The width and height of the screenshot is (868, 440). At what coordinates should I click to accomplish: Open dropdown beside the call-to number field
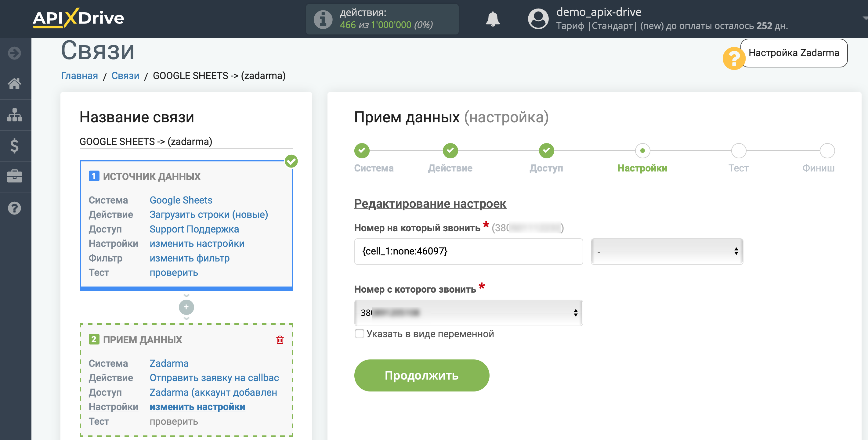(x=667, y=251)
